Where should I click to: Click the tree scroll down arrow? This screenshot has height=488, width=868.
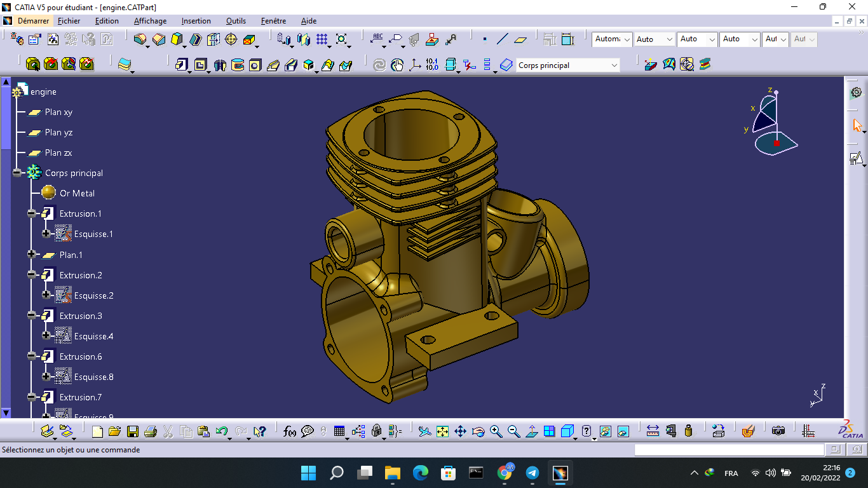tap(6, 412)
